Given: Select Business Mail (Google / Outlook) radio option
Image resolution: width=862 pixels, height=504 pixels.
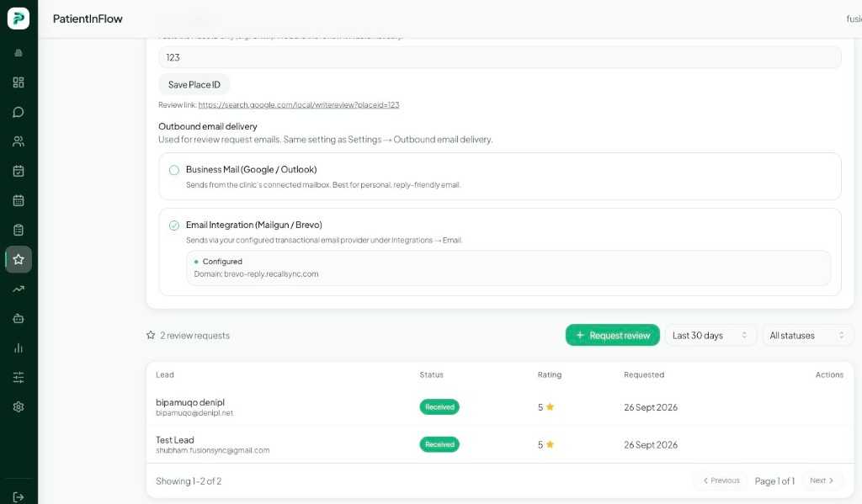Looking at the screenshot, I should (x=173, y=170).
